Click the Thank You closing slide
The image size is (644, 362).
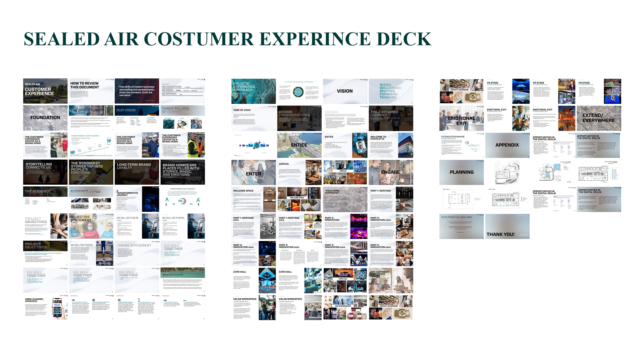point(507,227)
